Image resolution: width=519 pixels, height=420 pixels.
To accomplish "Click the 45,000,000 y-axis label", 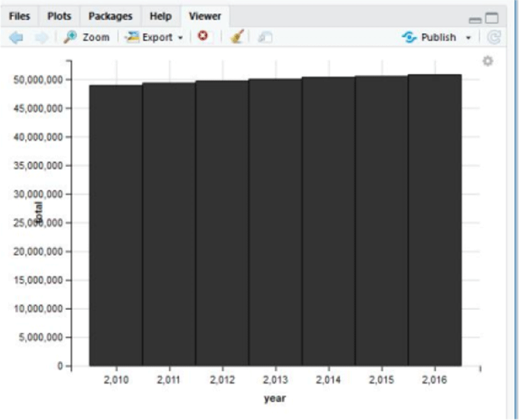I will pos(38,109).
